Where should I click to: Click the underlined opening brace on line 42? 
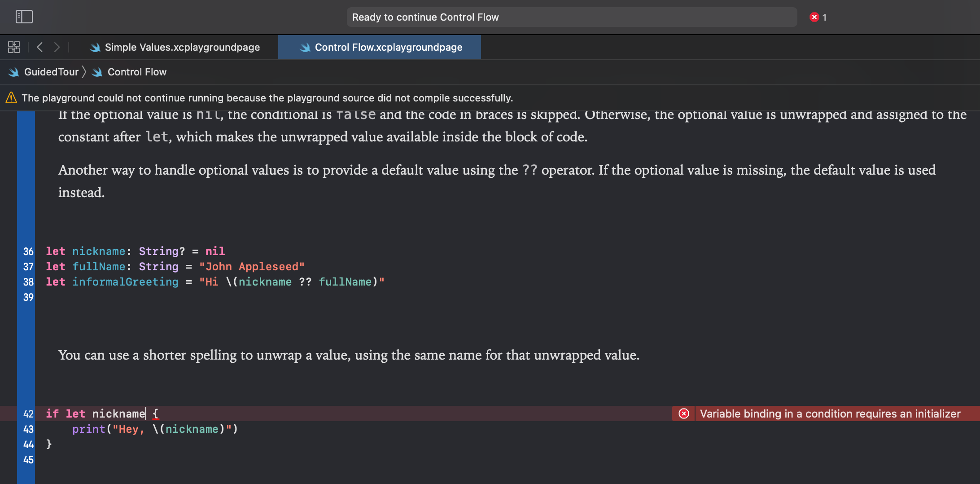click(155, 414)
